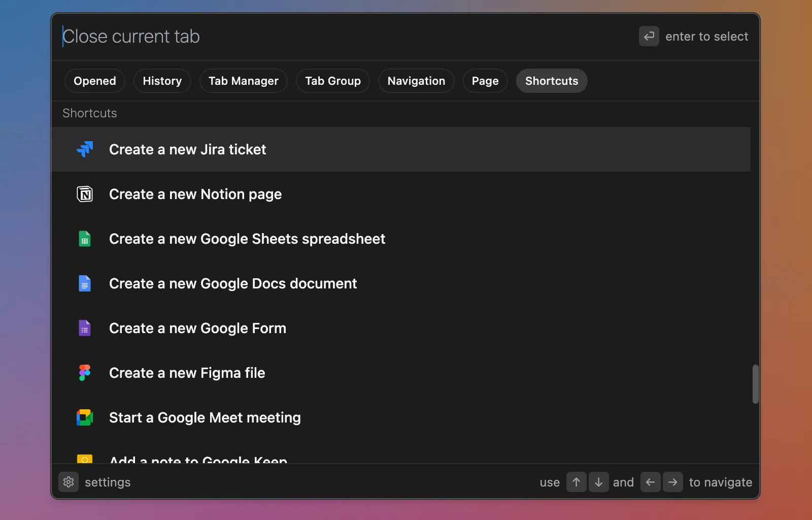
Task: Select the Navigation category tab
Action: coord(416,81)
